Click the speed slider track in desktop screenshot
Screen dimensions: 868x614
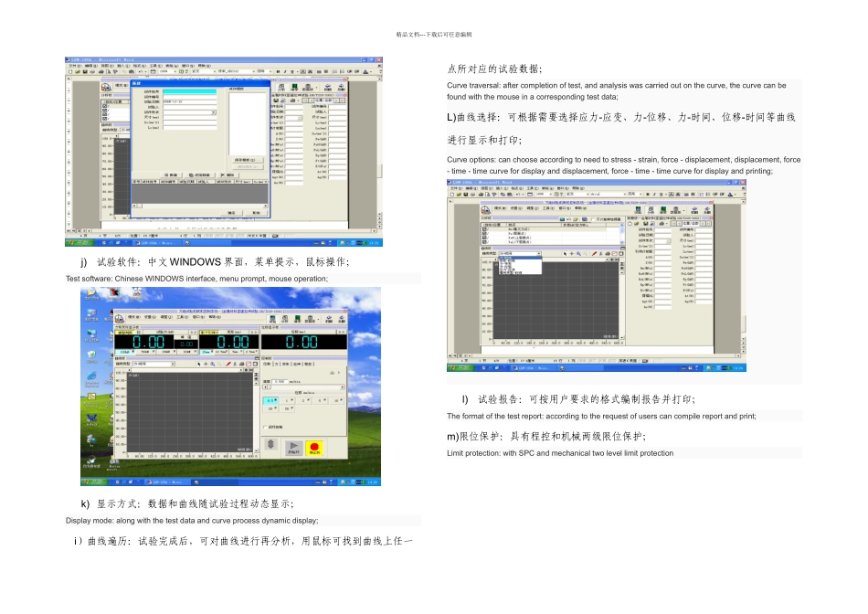[x=303, y=387]
